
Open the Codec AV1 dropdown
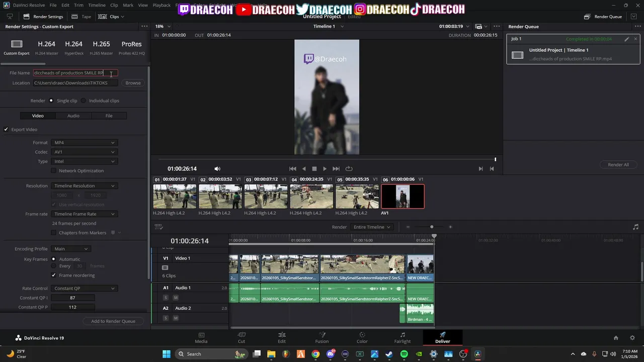[85, 152]
